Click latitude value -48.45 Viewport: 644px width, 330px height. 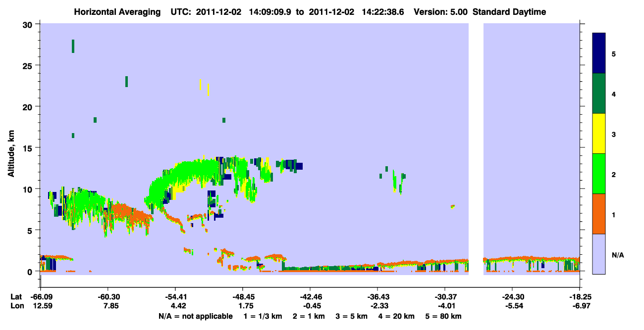point(242,297)
